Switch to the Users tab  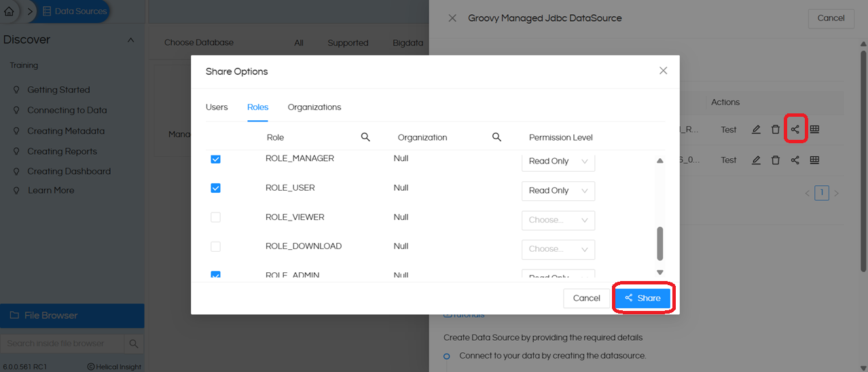click(x=217, y=107)
